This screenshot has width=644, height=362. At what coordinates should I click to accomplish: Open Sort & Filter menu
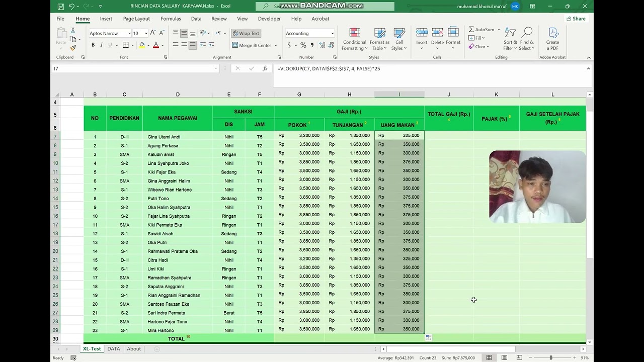[x=510, y=39]
